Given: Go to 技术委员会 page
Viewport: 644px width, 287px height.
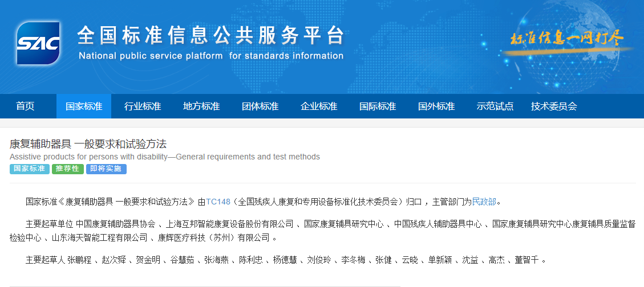Looking at the screenshot, I should tap(554, 106).
